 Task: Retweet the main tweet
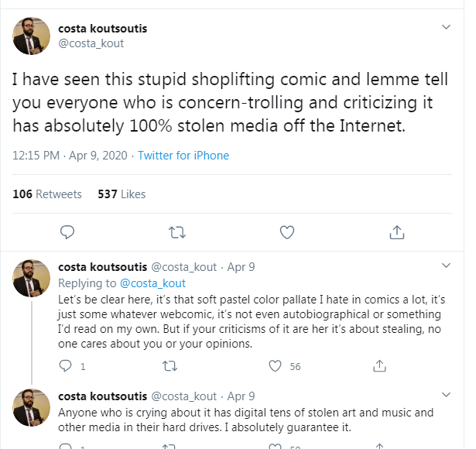[x=177, y=231]
